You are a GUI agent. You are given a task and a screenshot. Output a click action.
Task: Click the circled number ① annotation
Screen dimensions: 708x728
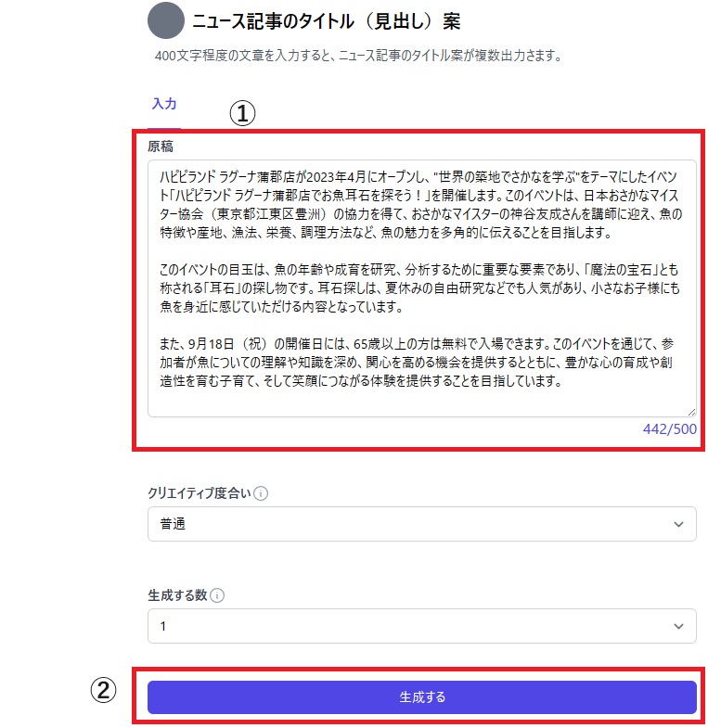point(242,114)
